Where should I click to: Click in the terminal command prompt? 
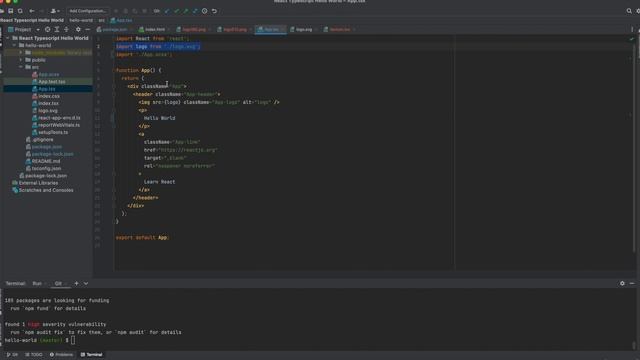73,340
